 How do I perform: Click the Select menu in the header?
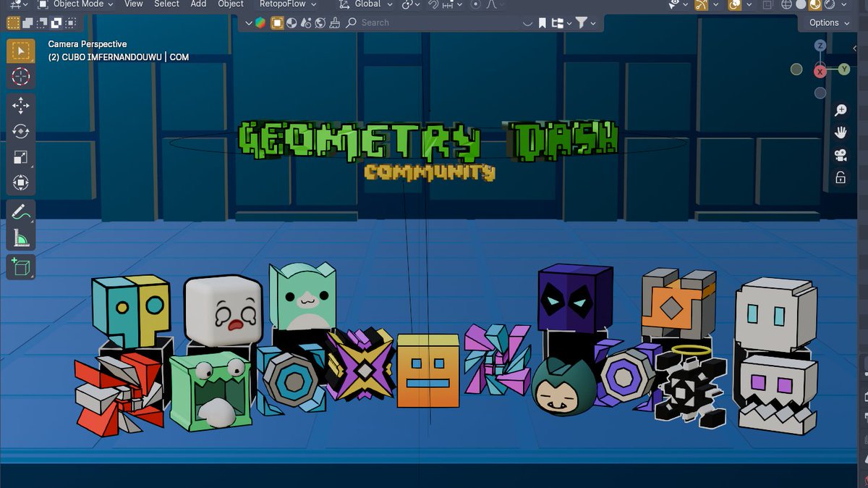point(166,4)
